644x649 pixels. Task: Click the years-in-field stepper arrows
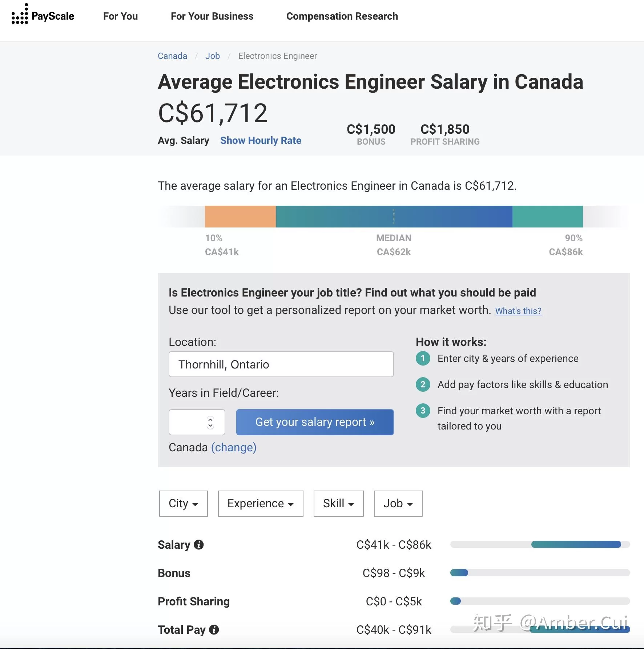[210, 422]
